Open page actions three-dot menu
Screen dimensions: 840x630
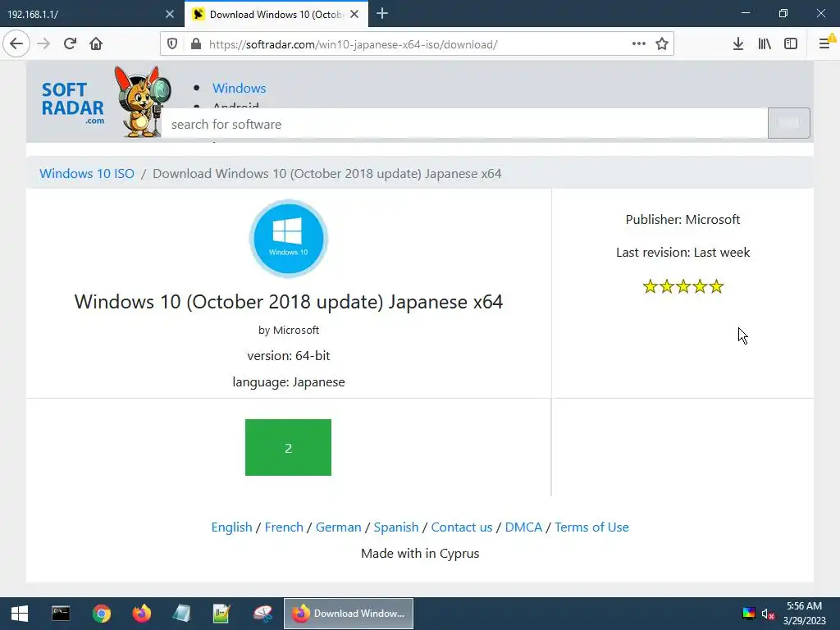pyautogui.click(x=638, y=43)
